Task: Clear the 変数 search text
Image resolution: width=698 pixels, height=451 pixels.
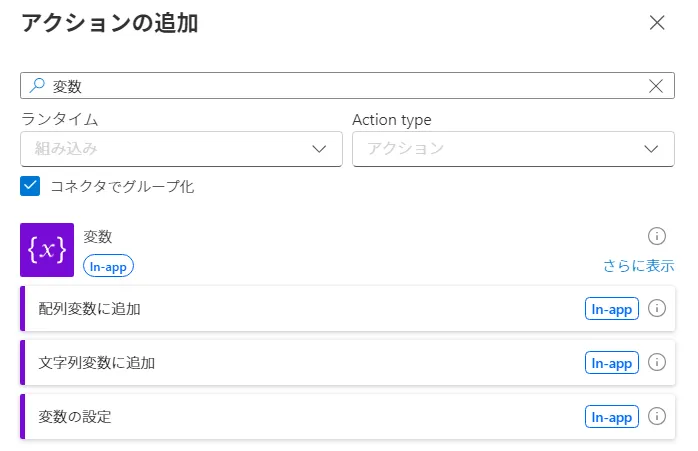Action: pos(656,86)
